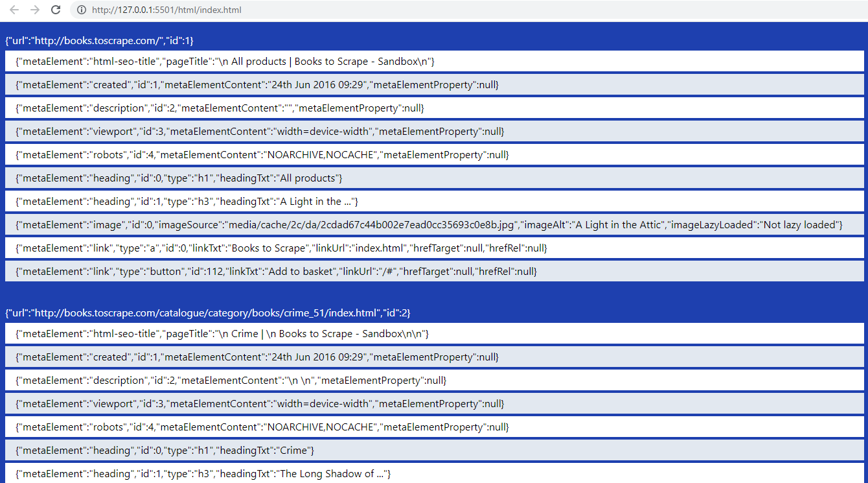The height and width of the screenshot is (483, 868).
Task: Click the browser forward arrow
Action: tap(35, 10)
